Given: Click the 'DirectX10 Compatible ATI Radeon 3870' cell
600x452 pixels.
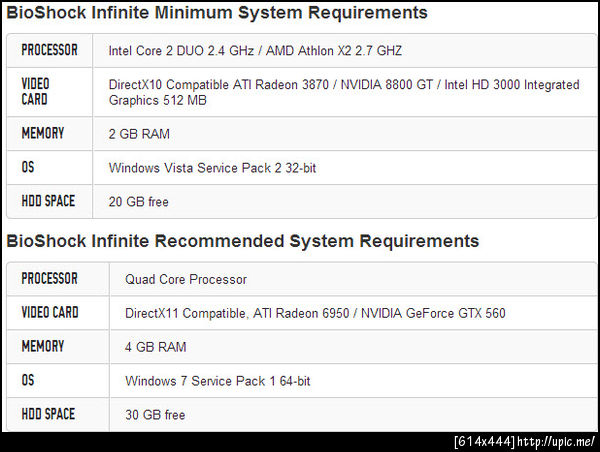Looking at the screenshot, I should click(344, 92).
